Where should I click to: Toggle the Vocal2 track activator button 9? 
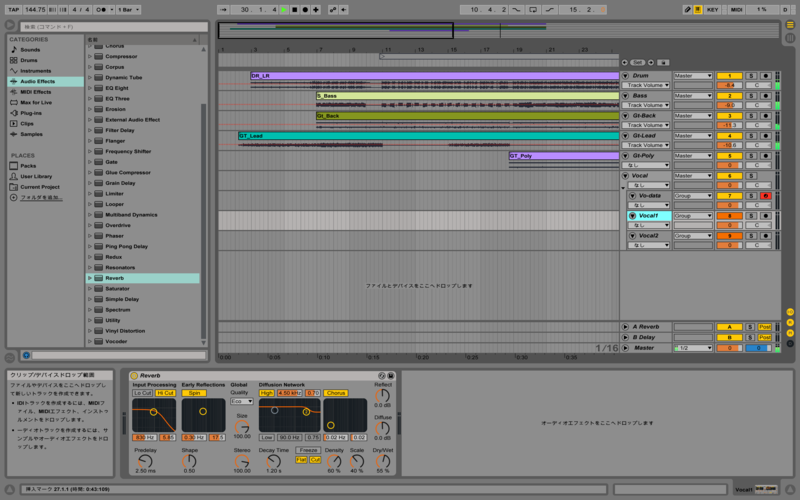click(729, 236)
